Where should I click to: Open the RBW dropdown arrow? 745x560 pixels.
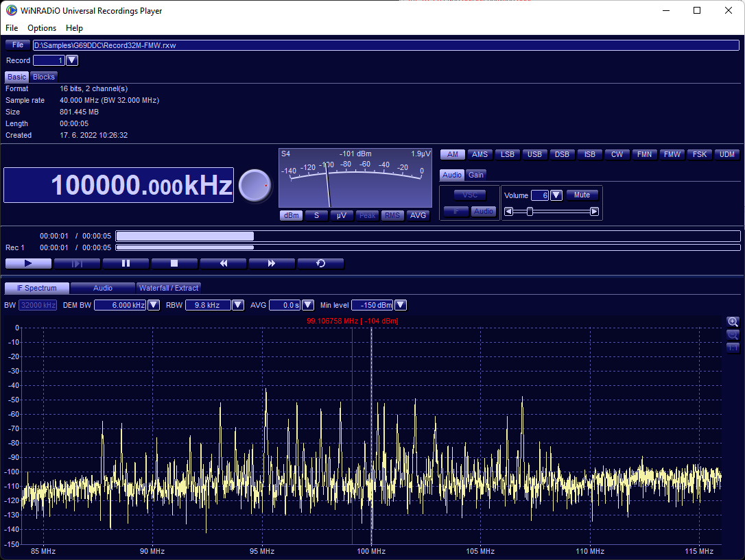click(237, 305)
